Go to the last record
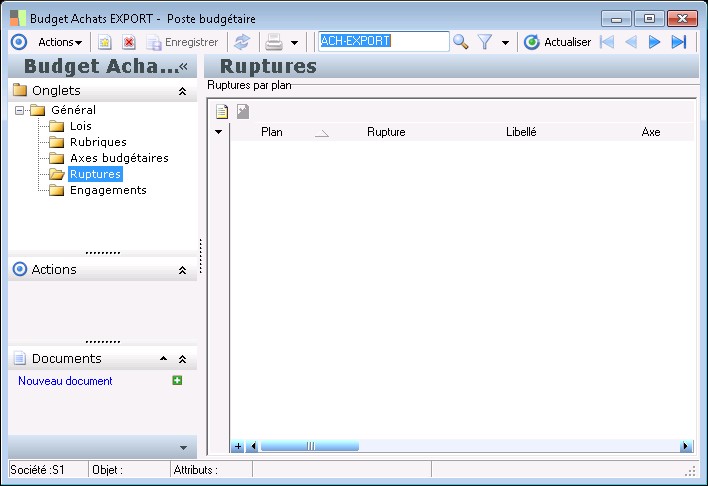Viewport: 708px width, 486px height. click(x=679, y=42)
